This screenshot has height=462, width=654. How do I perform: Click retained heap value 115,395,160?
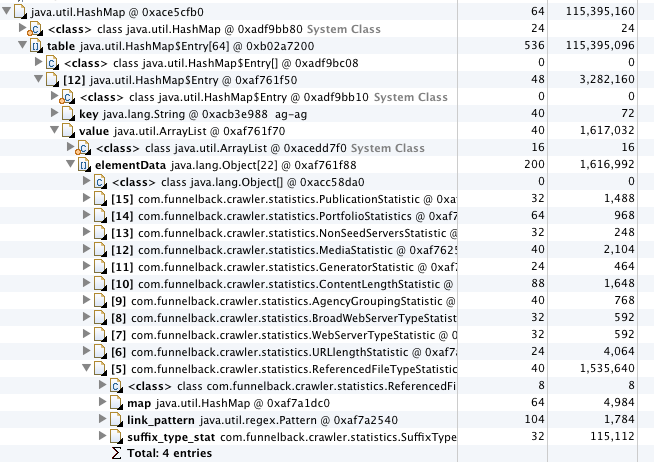[x=600, y=11]
